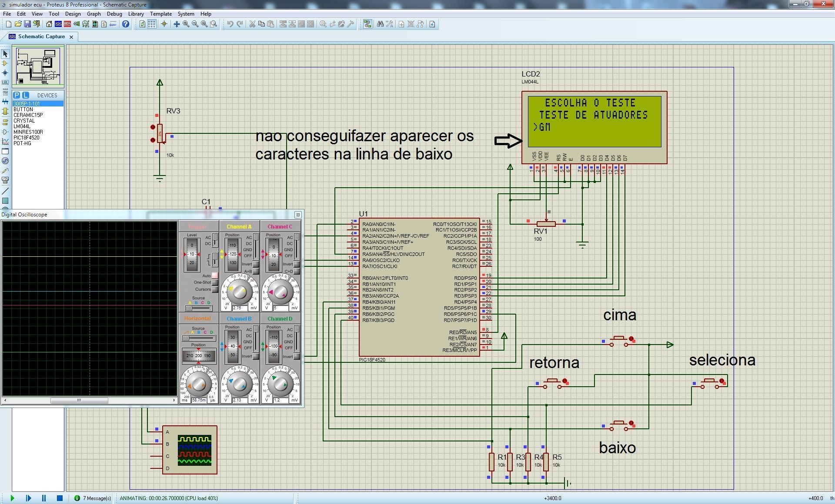Click the Pause simulation button
Viewport: 835px width, 504px height.
[x=44, y=498]
